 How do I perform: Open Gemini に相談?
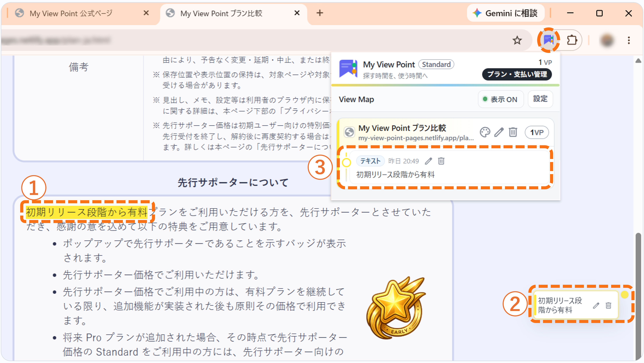click(x=506, y=13)
